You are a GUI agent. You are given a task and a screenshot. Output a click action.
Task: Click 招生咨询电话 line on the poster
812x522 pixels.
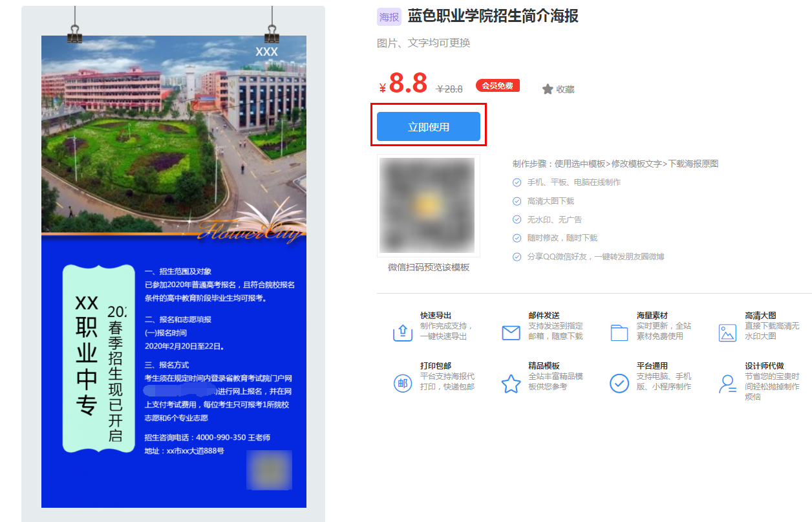(207, 438)
